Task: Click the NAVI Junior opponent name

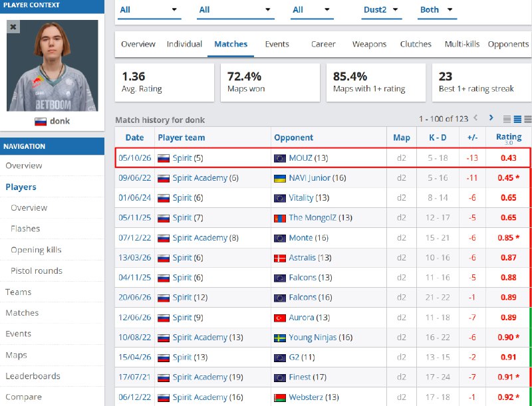Action: (309, 178)
